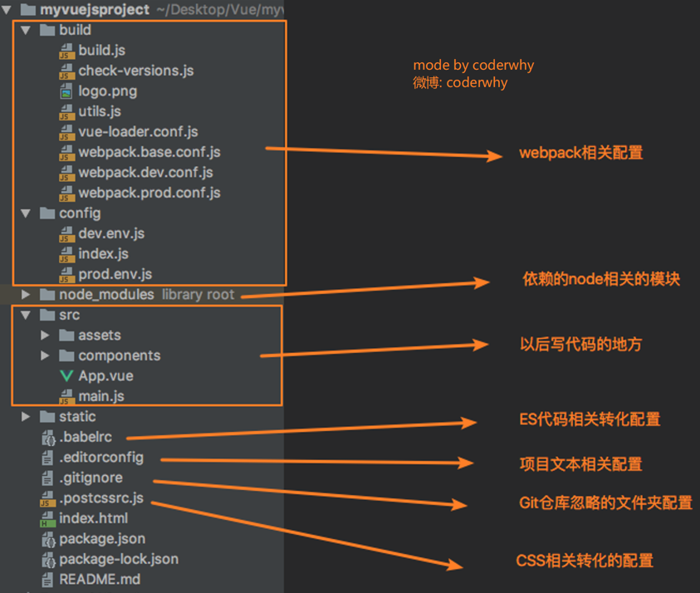Open main.js file name
700x593 pixels.
101,396
